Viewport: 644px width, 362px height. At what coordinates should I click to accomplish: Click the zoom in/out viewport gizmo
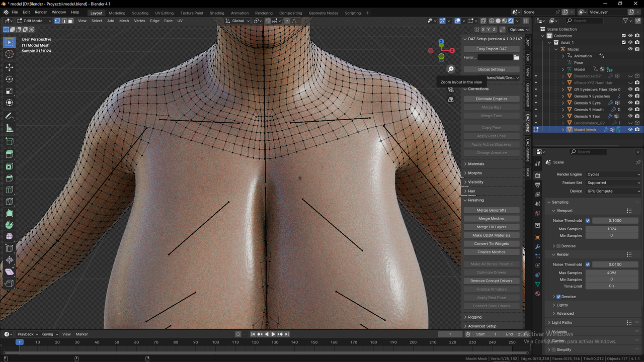tap(451, 69)
